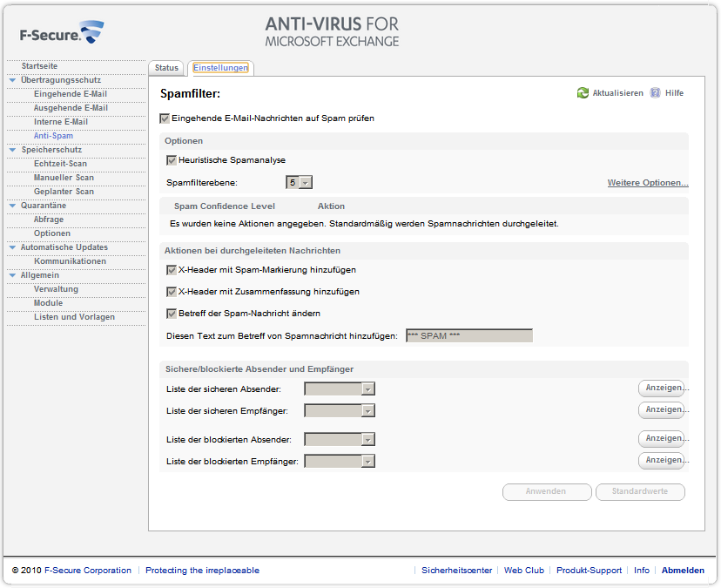The height and width of the screenshot is (588, 721).
Task: Open 'Liste der blockierten Empfänger' dropdown
Action: (340, 462)
